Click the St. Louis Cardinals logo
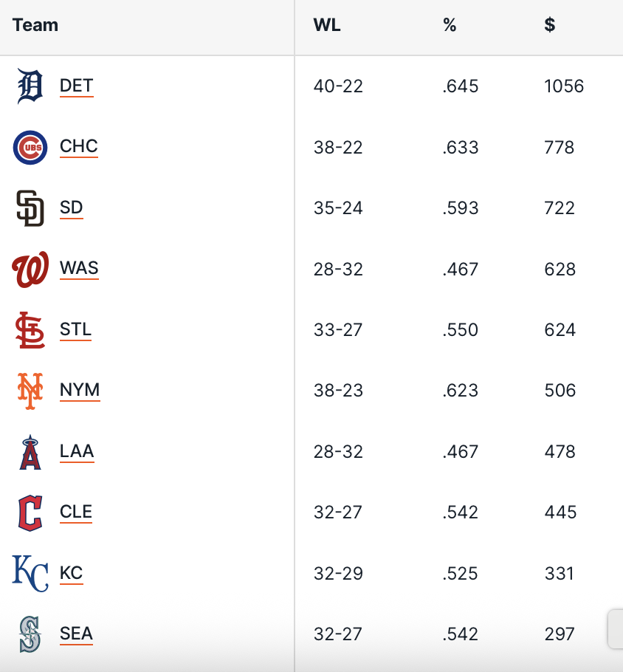 pyautogui.click(x=30, y=329)
